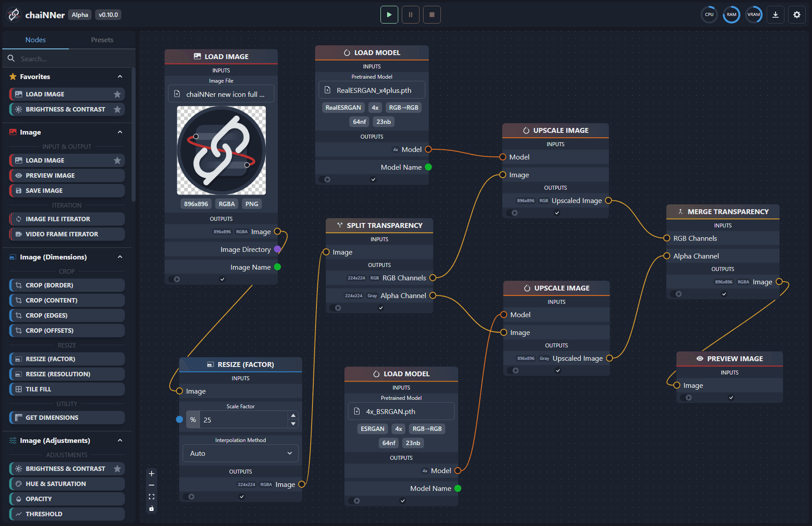Open the 4x_BSRGAN.pth model file picker
The image size is (812, 526).
pos(400,411)
